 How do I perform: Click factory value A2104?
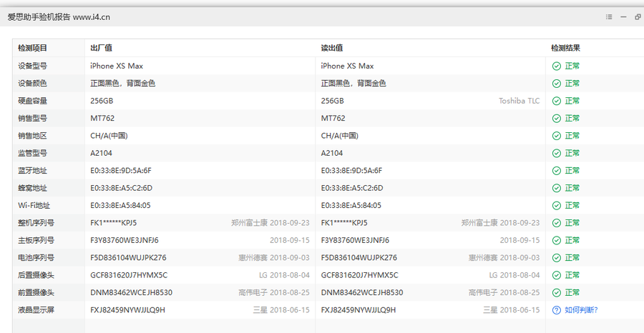pos(101,154)
